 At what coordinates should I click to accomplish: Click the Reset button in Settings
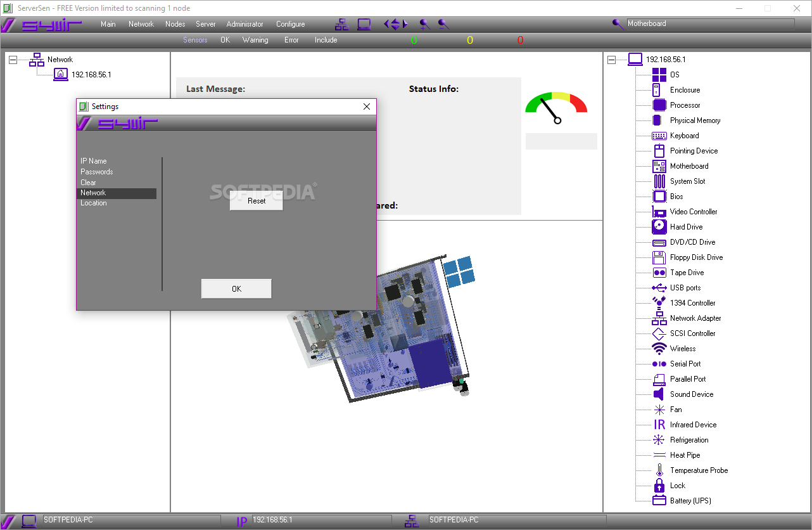pyautogui.click(x=257, y=200)
